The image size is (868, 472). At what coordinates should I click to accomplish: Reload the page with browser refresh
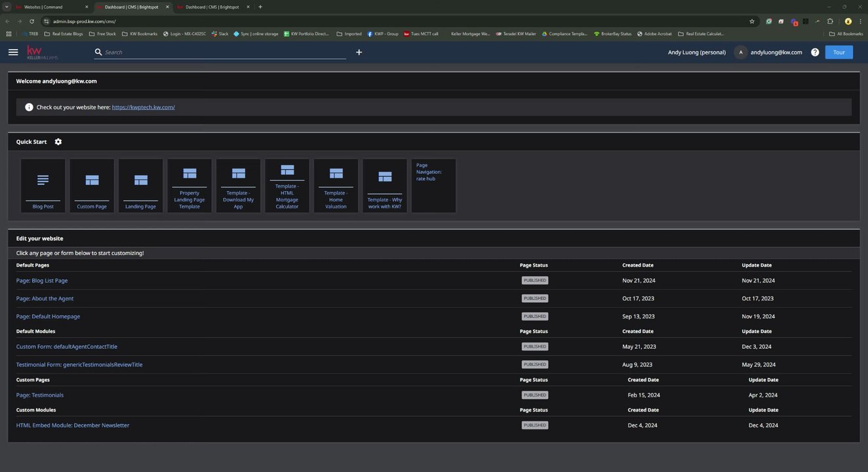(31, 21)
